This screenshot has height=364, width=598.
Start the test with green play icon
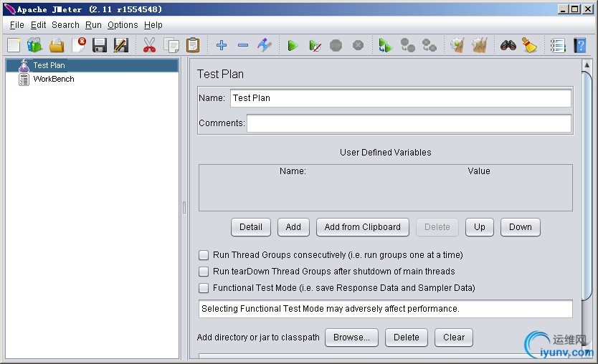[x=293, y=46]
